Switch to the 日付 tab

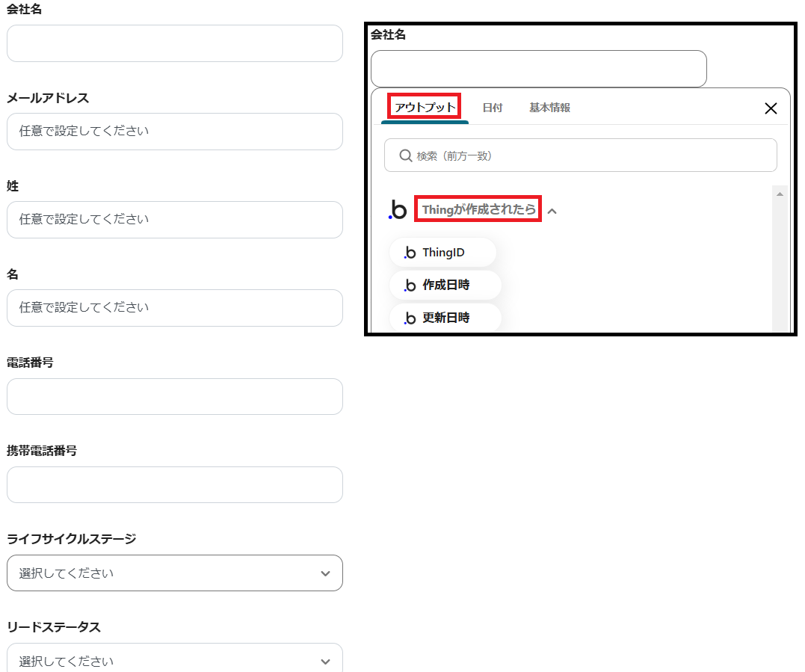coord(492,108)
